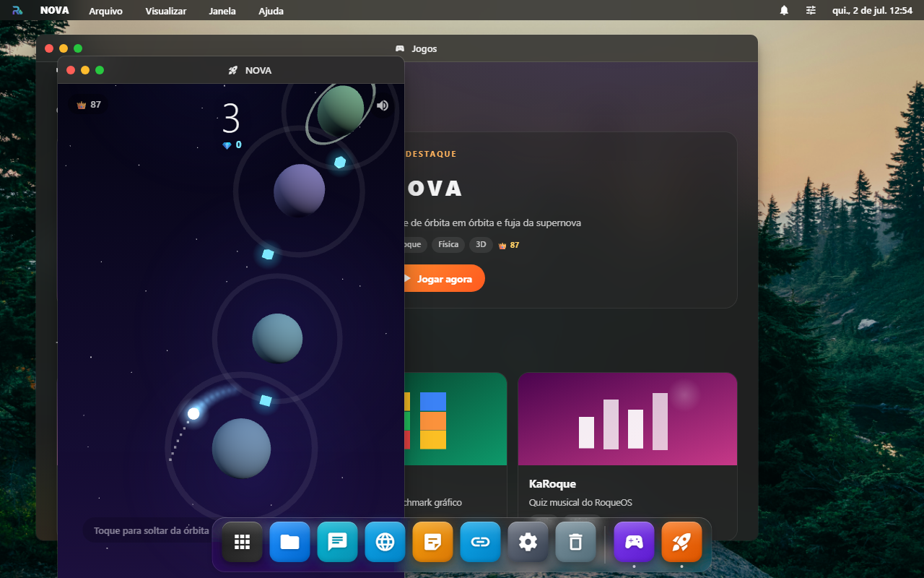Click the crown 87 record in Jogos window
Viewport: 924px width, 578px height.
tap(509, 245)
